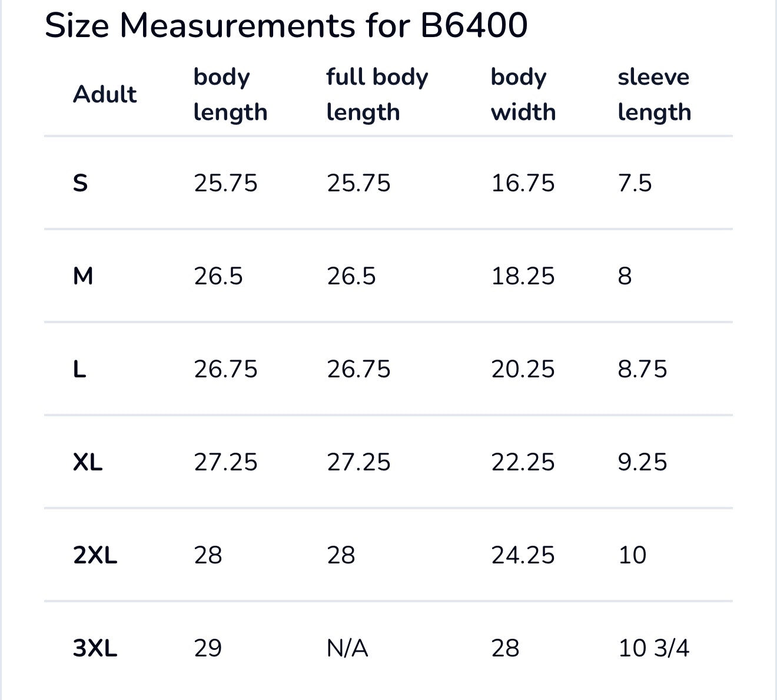
Task: Select the "Adult" column header
Action: coord(105,94)
